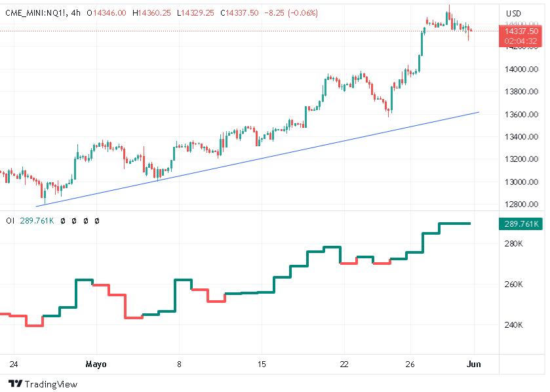Click the TradingView wordmark text
The width and height of the screenshot is (550, 392).
point(51,384)
